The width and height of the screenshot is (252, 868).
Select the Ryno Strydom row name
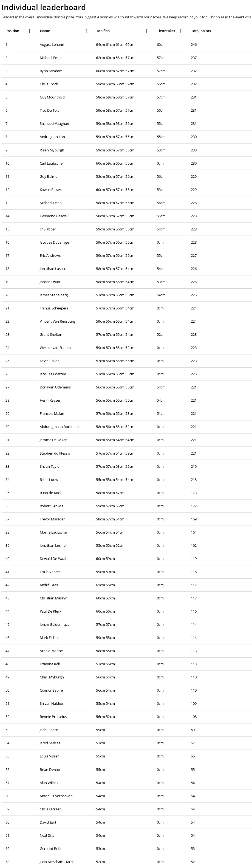point(51,71)
